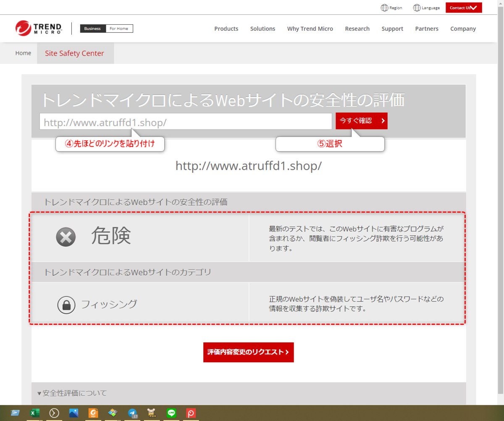Open the Why Trend Micro menu
Image resolution: width=504 pixels, height=421 pixels.
coord(310,29)
